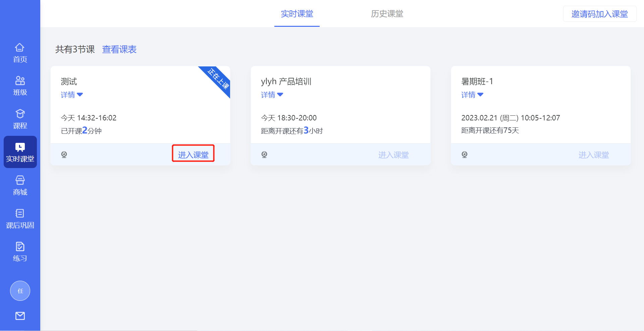This screenshot has height=331, width=644.
Task: Select the 实时课堂 live classroom sidebar icon
Action: pyautogui.click(x=20, y=151)
